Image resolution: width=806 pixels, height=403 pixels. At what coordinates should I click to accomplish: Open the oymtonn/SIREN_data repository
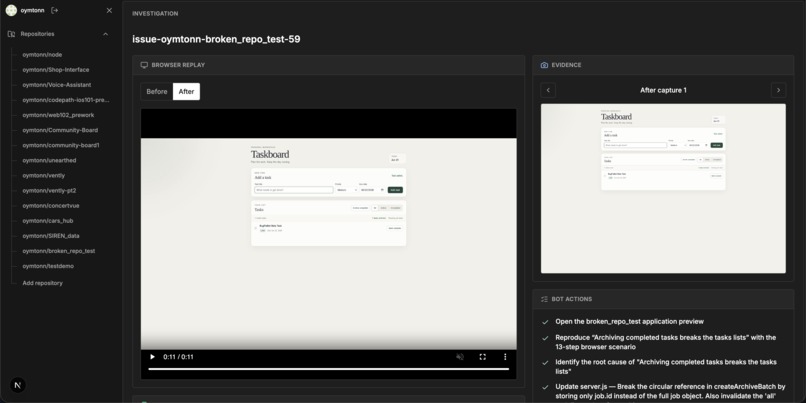pos(51,236)
